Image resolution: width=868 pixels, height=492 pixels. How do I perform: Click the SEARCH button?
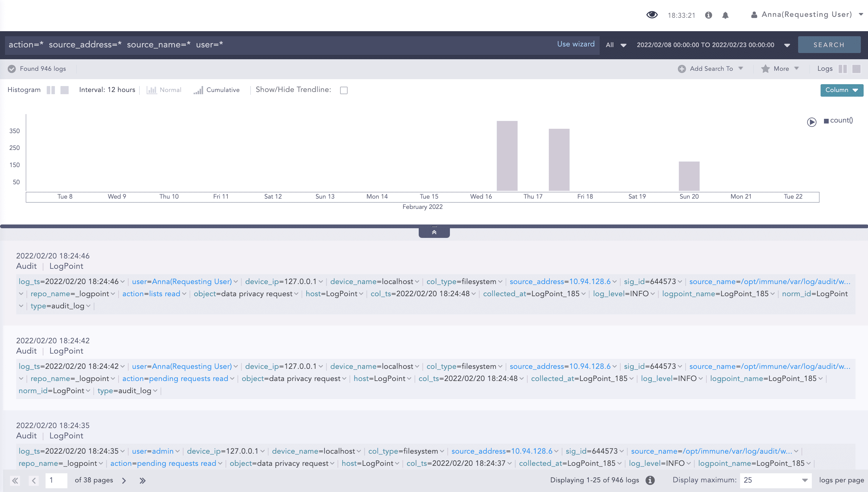pos(829,44)
